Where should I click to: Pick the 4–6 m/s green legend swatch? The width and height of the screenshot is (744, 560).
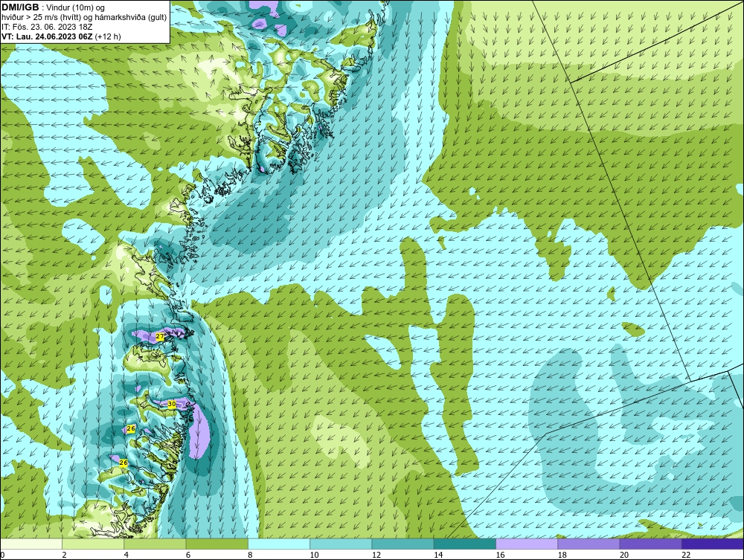click(155, 544)
